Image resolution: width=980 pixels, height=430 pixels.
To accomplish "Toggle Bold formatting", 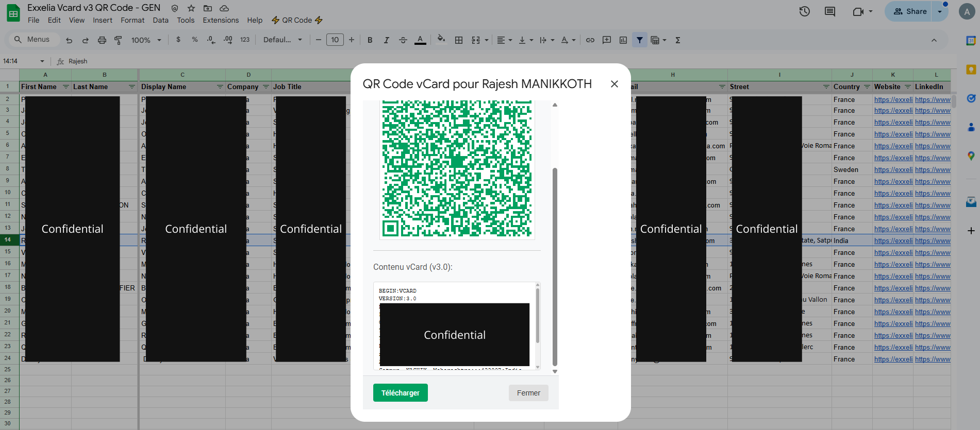I will [x=370, y=40].
